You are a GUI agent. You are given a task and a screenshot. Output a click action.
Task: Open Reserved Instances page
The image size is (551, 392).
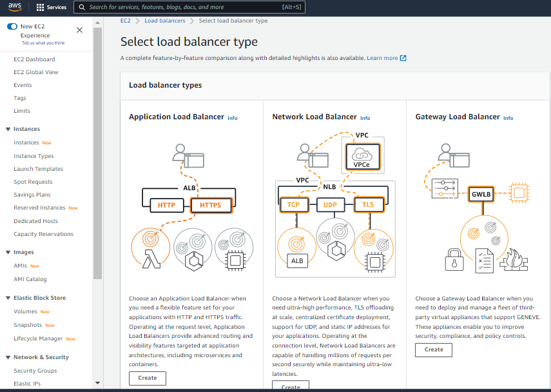click(39, 208)
